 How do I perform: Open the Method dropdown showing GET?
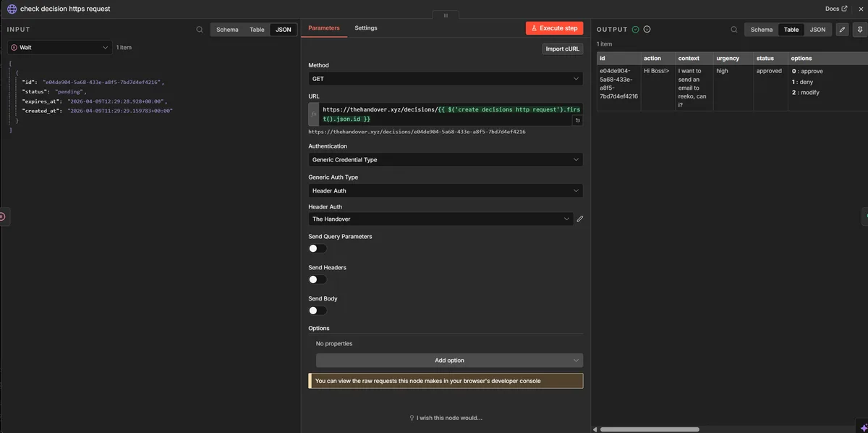(446, 77)
